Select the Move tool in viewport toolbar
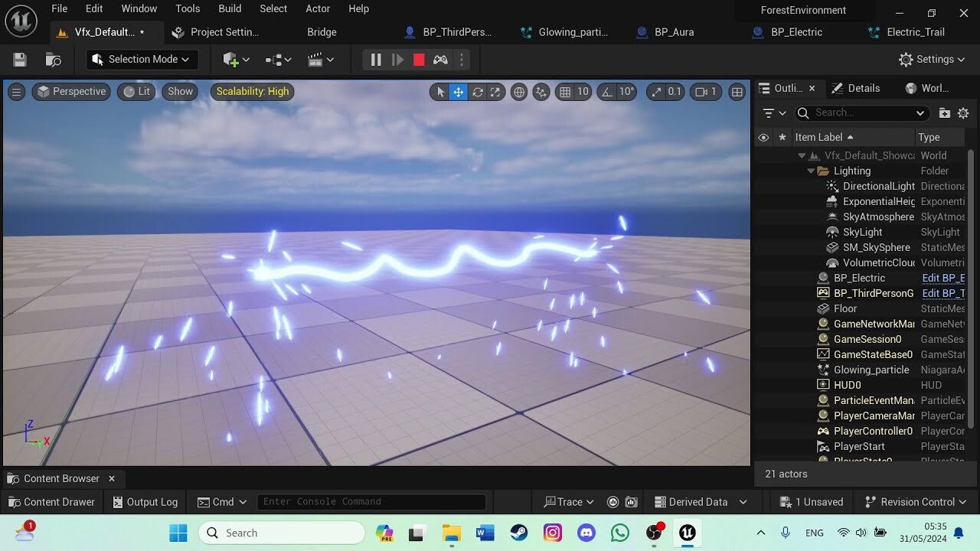The width and height of the screenshot is (980, 551). [x=458, y=91]
